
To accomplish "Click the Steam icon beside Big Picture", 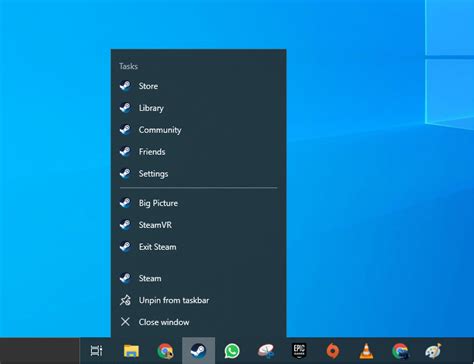I will pos(125,203).
